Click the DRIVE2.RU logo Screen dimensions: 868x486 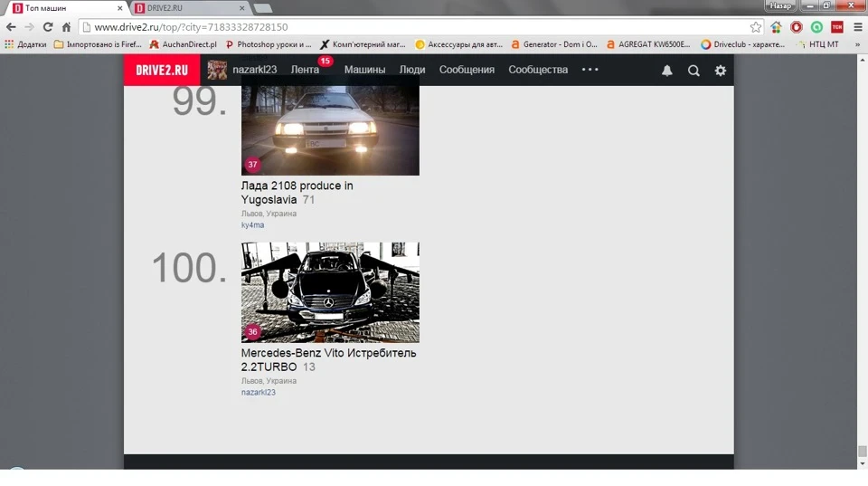[x=162, y=70]
